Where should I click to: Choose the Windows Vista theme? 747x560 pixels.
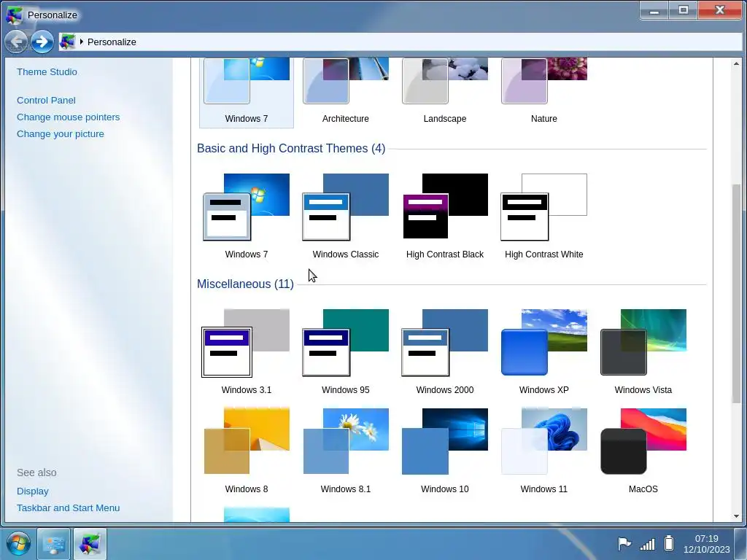coord(643,343)
